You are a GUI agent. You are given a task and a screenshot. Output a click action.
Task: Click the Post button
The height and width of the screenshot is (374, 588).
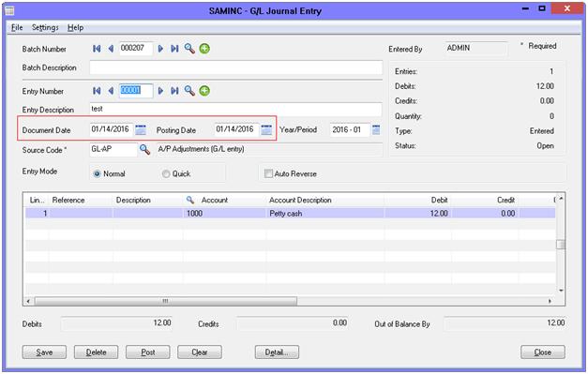click(x=148, y=352)
